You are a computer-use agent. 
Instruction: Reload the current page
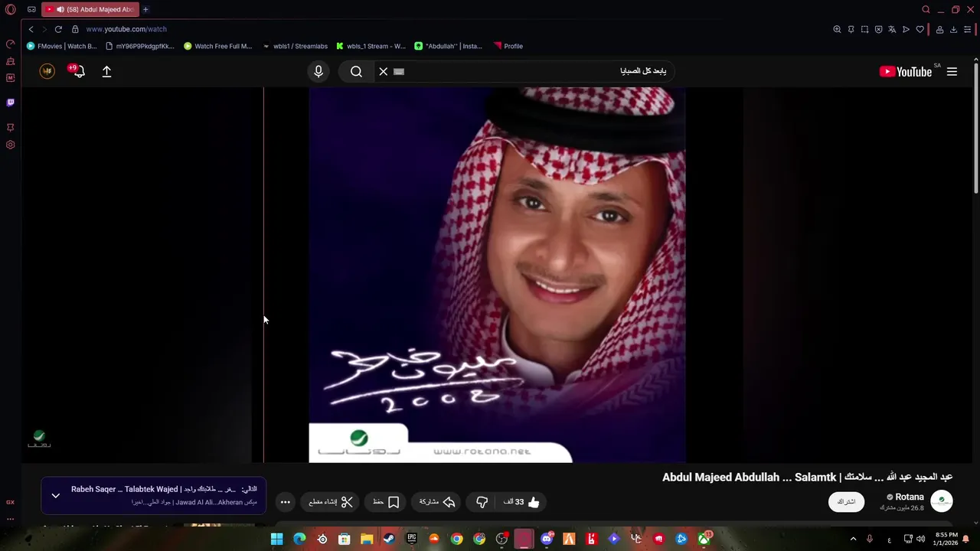(58, 29)
